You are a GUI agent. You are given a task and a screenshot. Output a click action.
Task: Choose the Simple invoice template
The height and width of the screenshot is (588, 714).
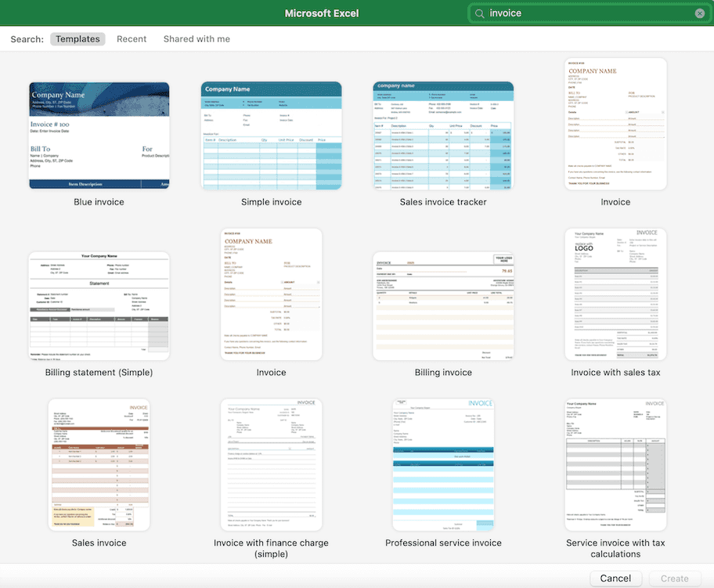tap(272, 135)
